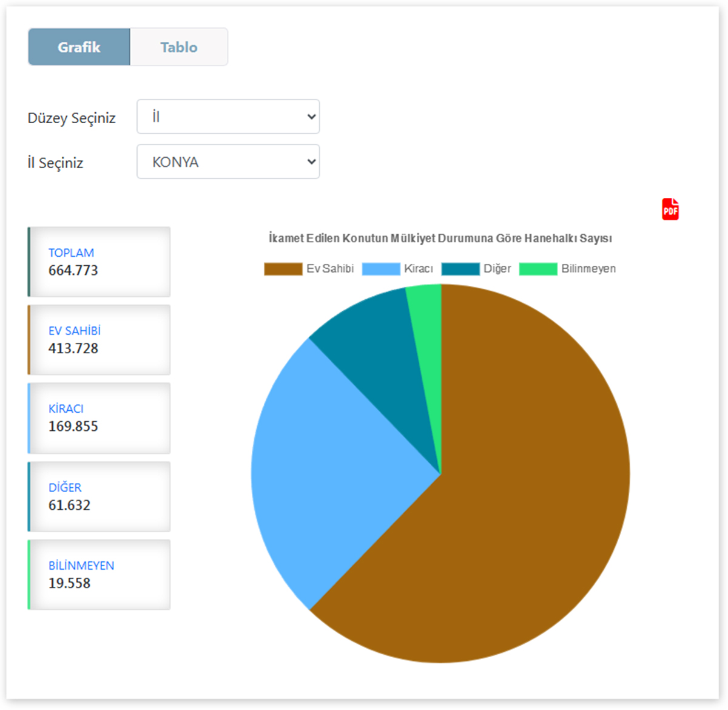
Task: Select the KİRACI stat card
Action: tap(99, 418)
